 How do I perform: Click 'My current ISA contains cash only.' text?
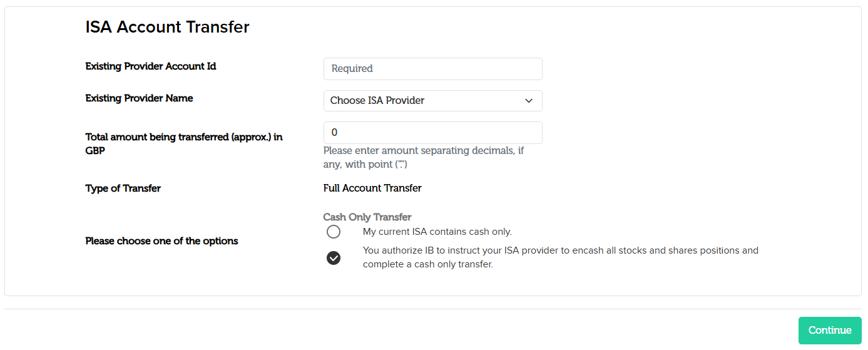tap(437, 232)
